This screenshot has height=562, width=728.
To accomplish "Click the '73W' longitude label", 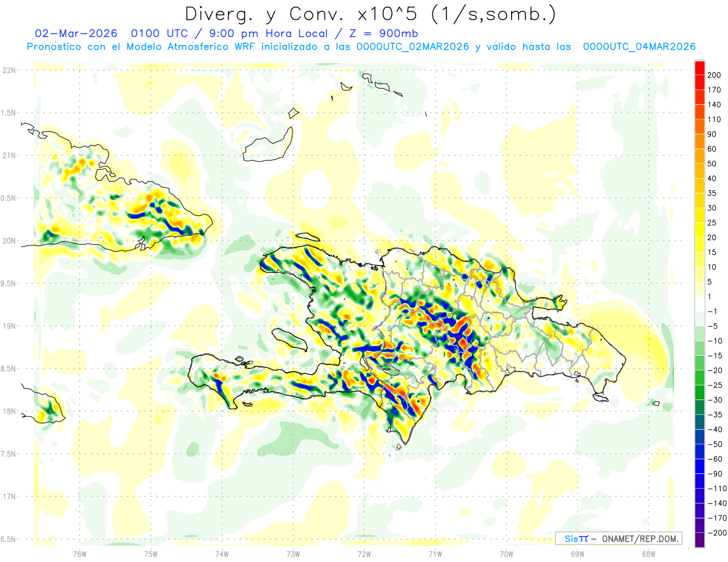I will coord(292,554).
